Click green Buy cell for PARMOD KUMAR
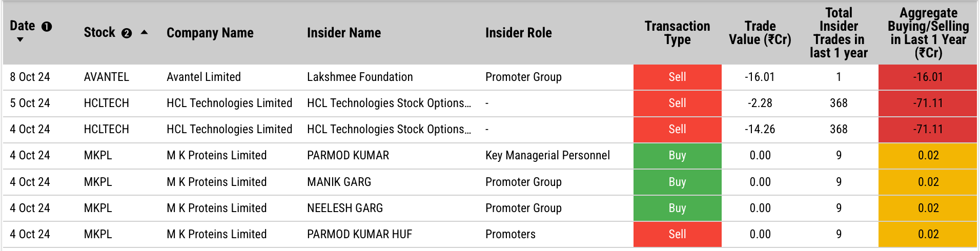The width and height of the screenshot is (980, 251). 678,156
